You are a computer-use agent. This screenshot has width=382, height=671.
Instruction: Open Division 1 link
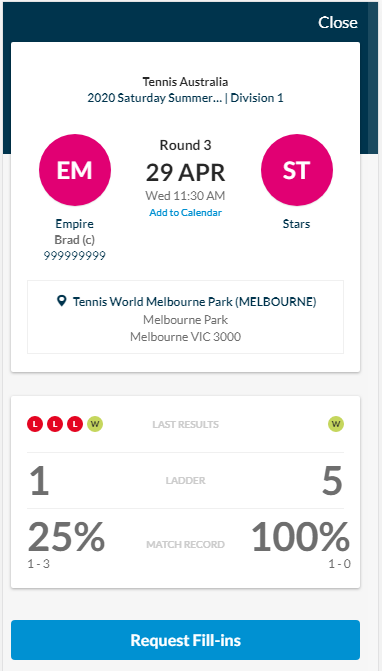(x=257, y=98)
